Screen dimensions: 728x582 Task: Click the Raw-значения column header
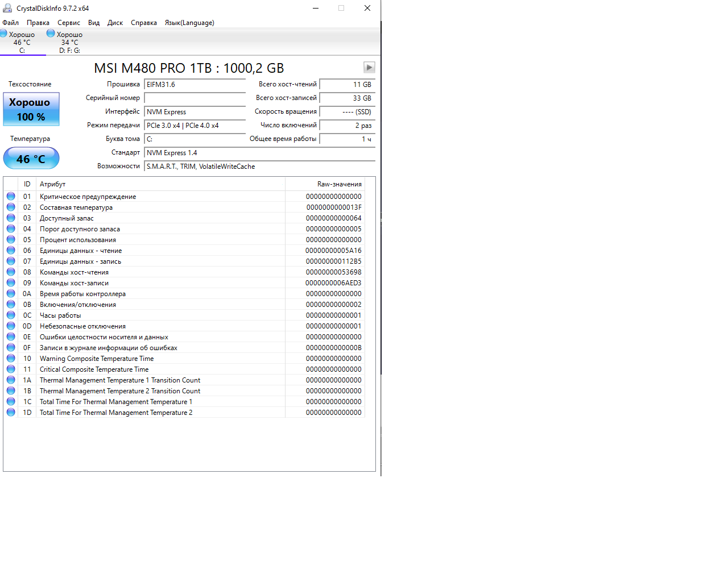325,184
